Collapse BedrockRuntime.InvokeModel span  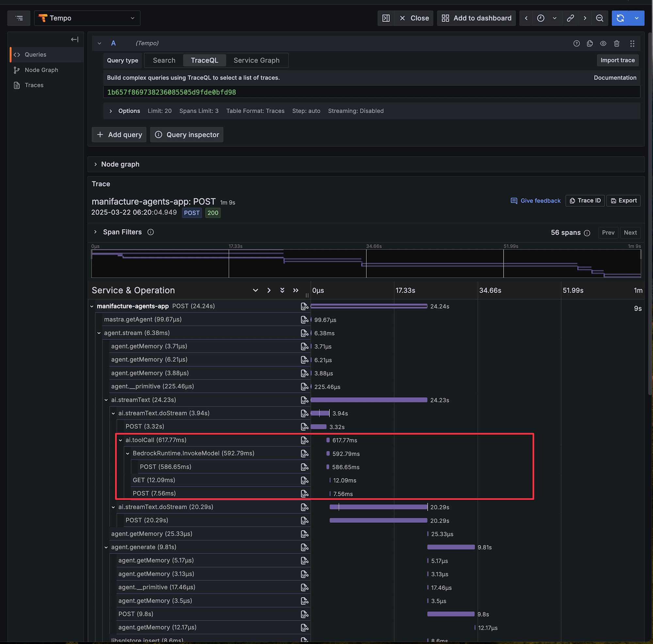(x=128, y=454)
